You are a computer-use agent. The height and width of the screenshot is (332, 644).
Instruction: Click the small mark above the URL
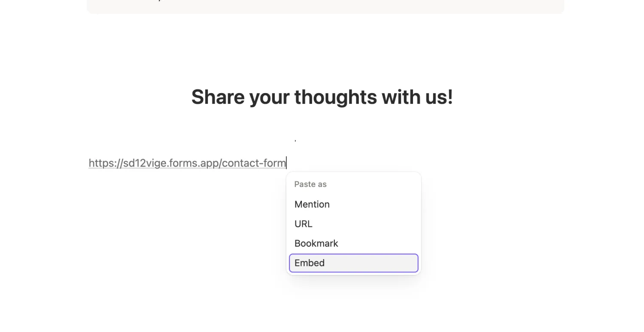coord(295,139)
